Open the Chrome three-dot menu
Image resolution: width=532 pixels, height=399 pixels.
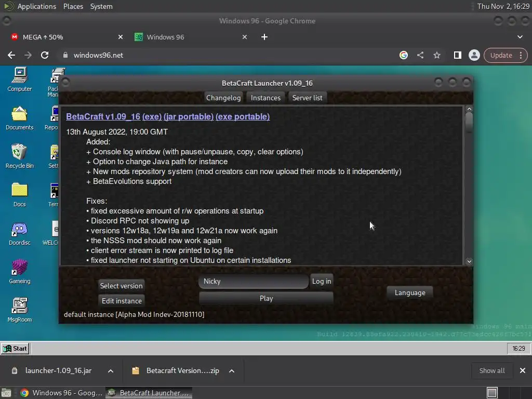click(521, 55)
